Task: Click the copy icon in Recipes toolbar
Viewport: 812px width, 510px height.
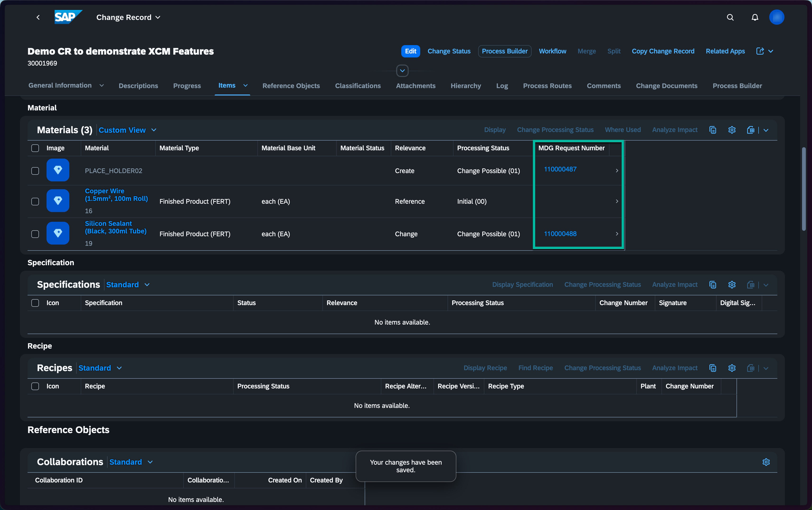Action: (713, 368)
